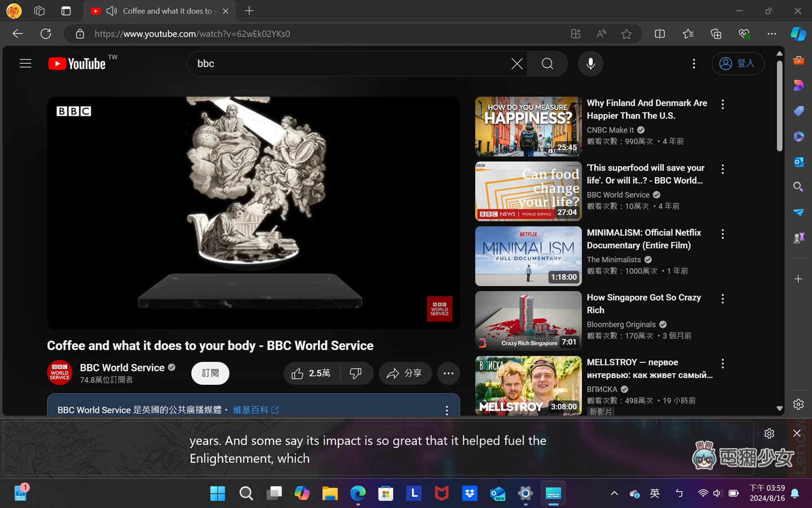The width and height of the screenshot is (812, 508).
Task: Open Edge sidebar settings gear
Action: click(x=798, y=404)
